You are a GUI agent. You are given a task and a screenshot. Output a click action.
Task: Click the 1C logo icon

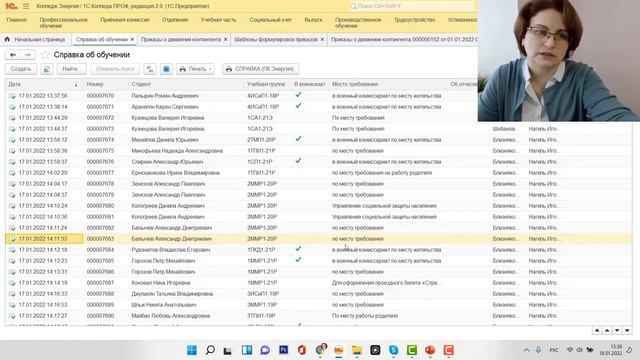(x=11, y=6)
